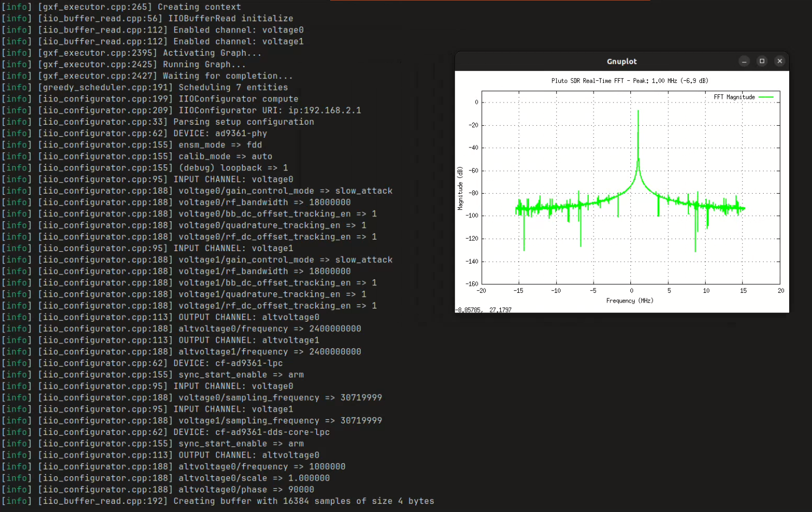
Task: Click line 'voltage0/bb_dc_offset_tracking_en => 1'
Action: pyautogui.click(x=189, y=214)
